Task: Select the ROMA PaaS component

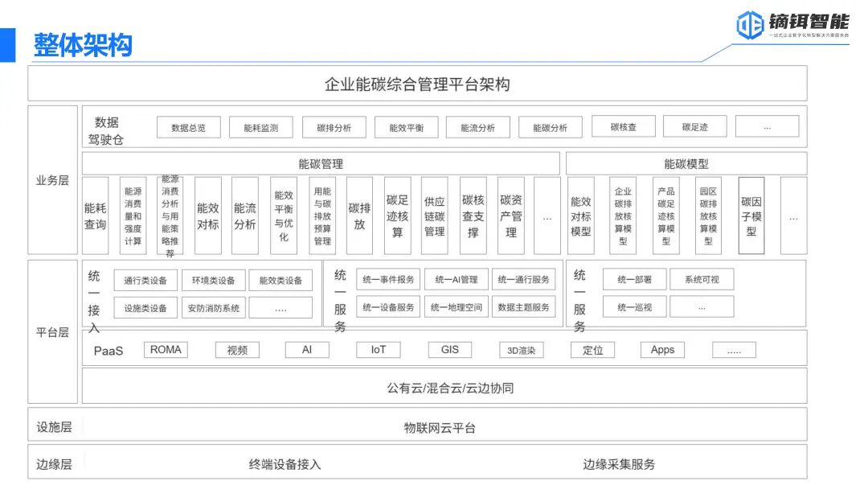Action: (166, 350)
